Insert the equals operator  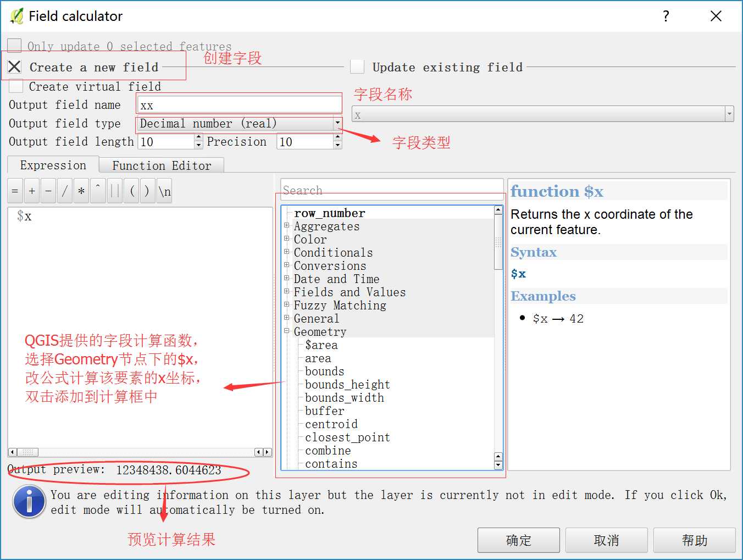tap(15, 191)
